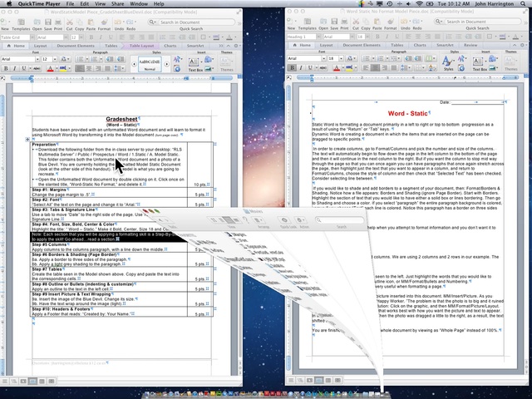Open Heading 1 style dropdown in right window
This screenshot has width=532, height=399.
[318, 37]
